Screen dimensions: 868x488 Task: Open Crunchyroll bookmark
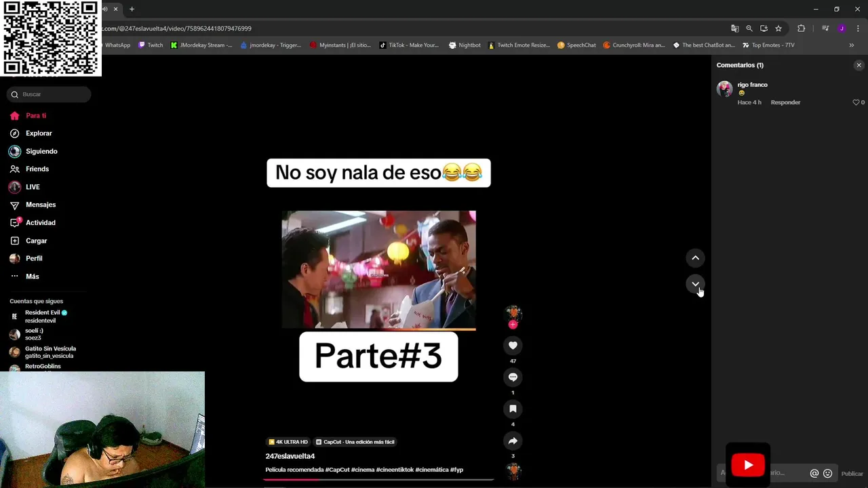click(633, 45)
